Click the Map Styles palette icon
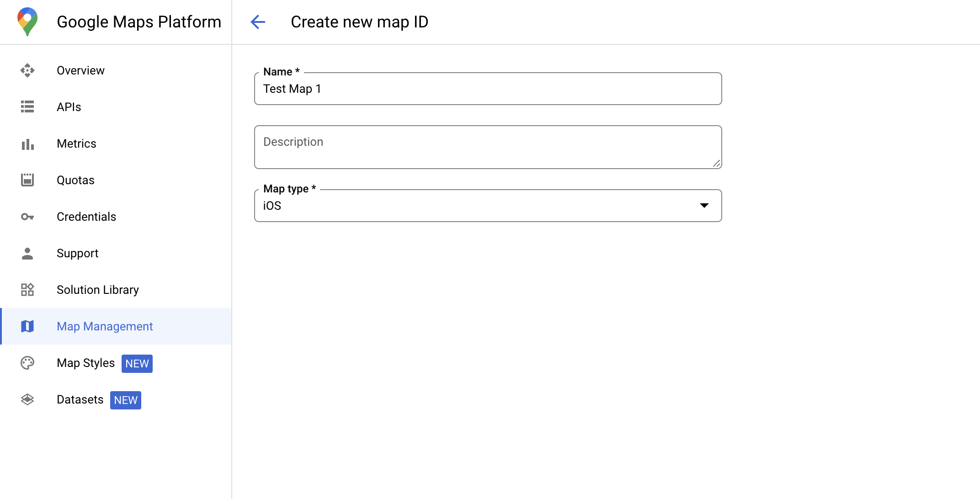 (x=28, y=363)
